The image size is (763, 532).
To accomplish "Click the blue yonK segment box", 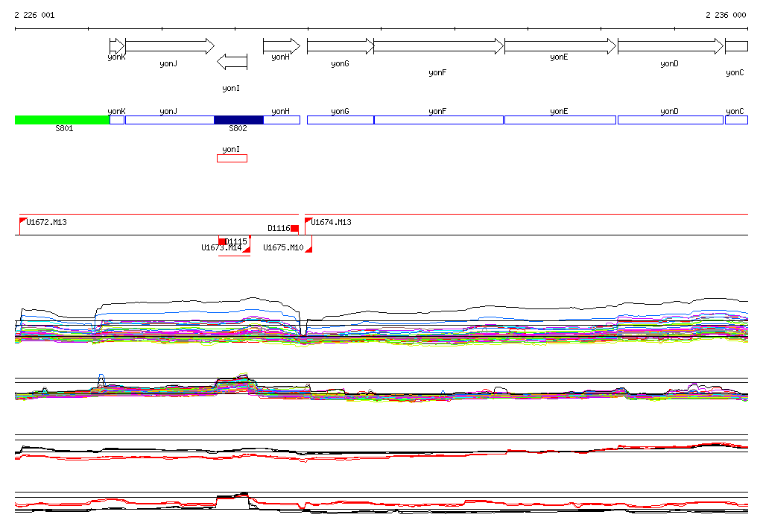I will click(x=117, y=120).
